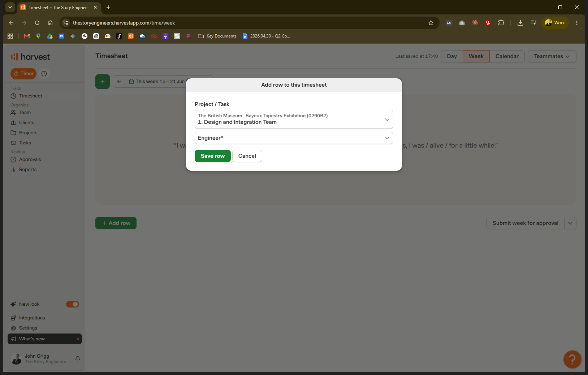Click the red g extension icon

point(488,23)
